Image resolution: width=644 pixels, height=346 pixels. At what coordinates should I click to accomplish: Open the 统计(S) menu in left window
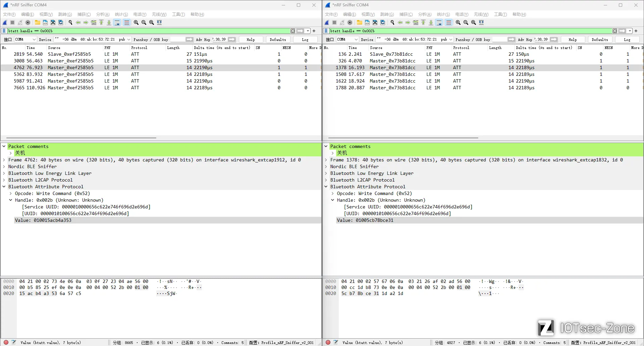coord(121,14)
